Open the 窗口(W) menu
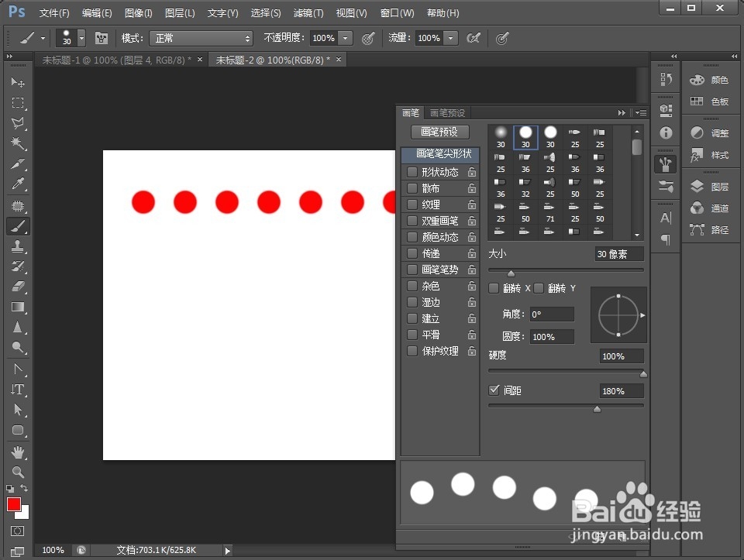The width and height of the screenshot is (744, 560). (397, 13)
